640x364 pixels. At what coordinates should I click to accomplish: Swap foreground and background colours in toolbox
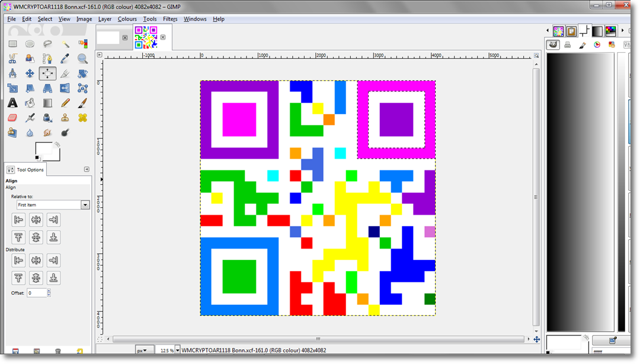[57, 144]
